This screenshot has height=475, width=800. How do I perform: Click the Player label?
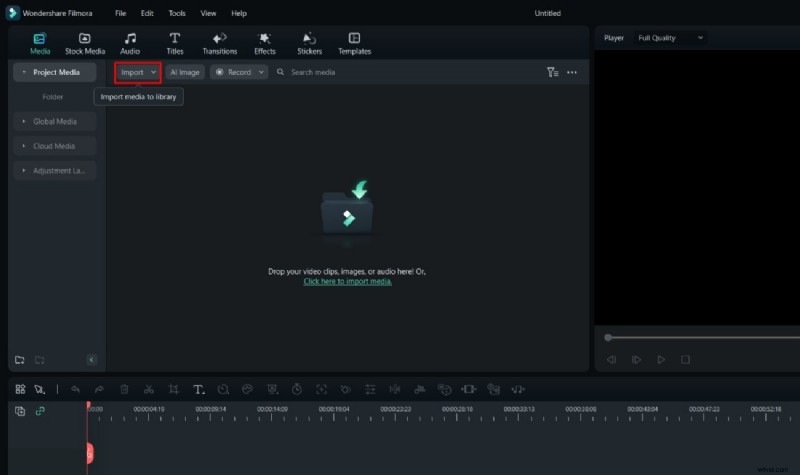[x=614, y=38]
